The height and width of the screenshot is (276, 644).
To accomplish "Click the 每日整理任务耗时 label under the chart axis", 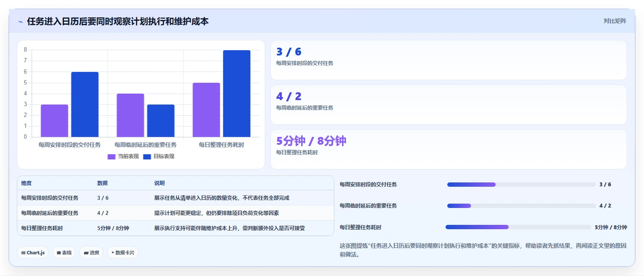I will pyautogui.click(x=221, y=145).
